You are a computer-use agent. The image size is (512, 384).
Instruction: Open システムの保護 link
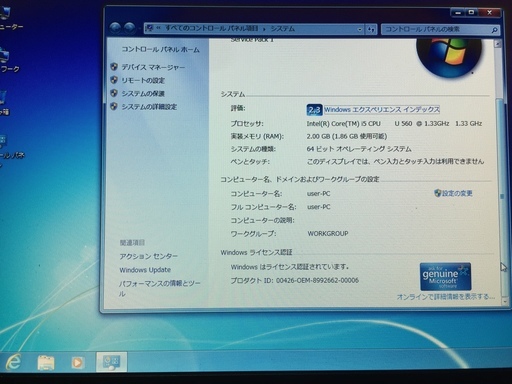point(143,93)
